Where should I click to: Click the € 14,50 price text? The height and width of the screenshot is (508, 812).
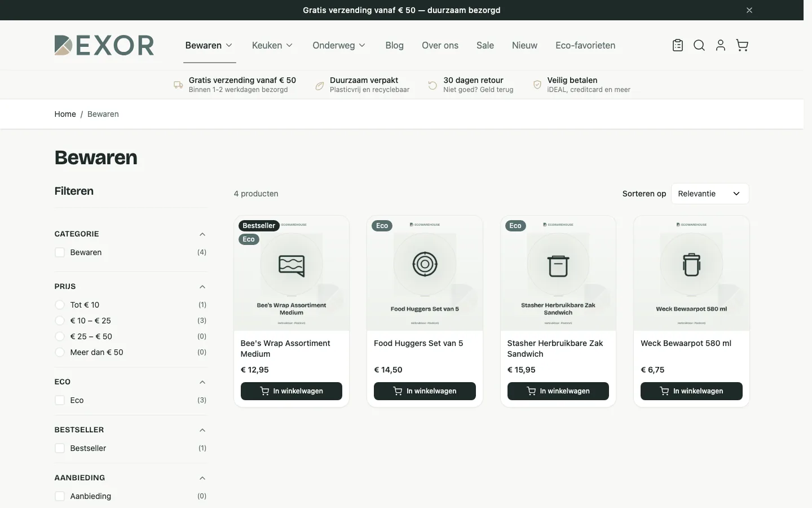click(x=388, y=370)
